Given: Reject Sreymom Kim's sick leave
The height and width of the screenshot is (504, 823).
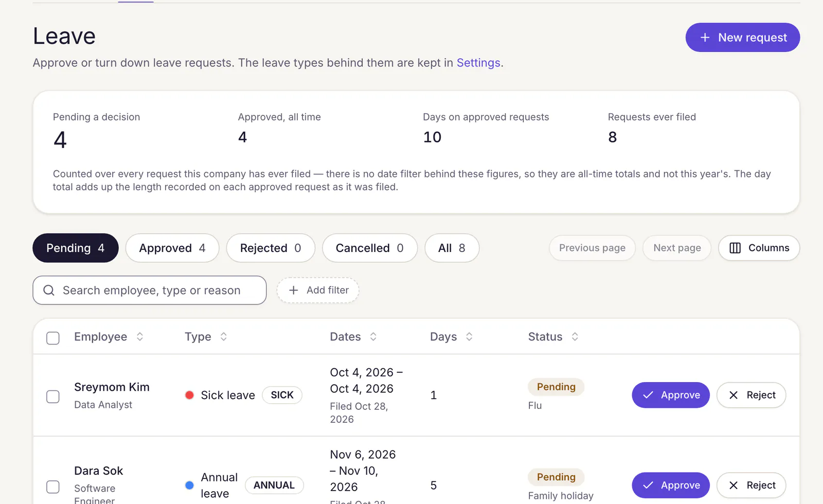Looking at the screenshot, I should (x=752, y=395).
